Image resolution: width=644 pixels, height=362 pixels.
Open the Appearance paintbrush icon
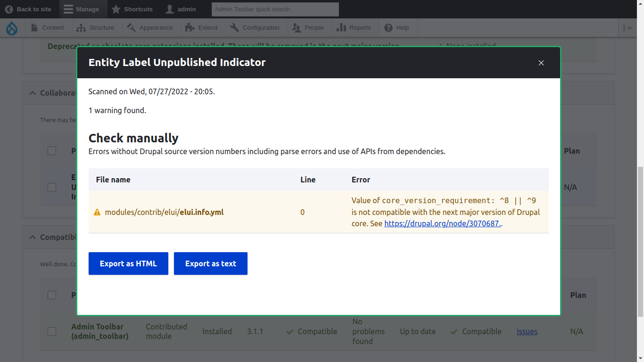pos(131,28)
